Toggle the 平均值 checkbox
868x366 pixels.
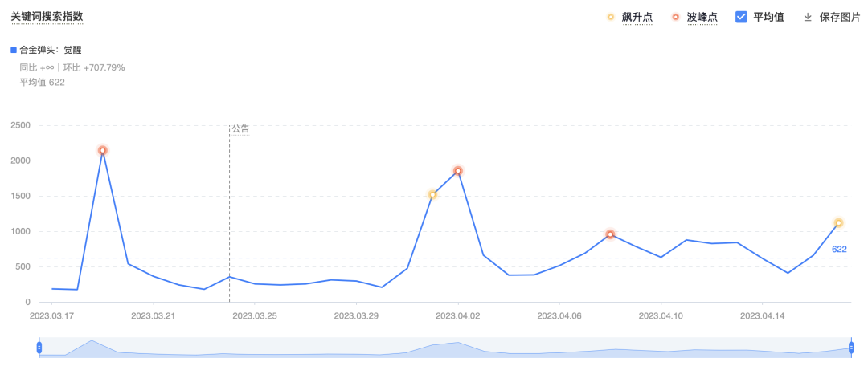(742, 17)
